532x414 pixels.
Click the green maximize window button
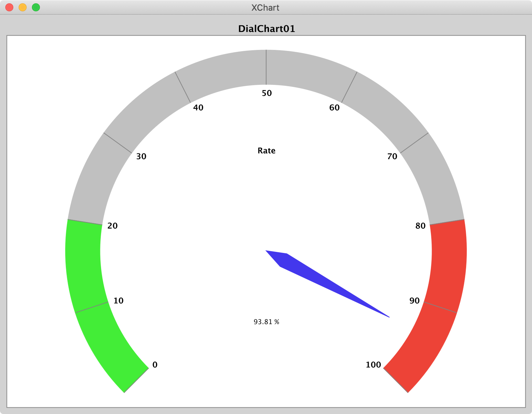(36, 7)
